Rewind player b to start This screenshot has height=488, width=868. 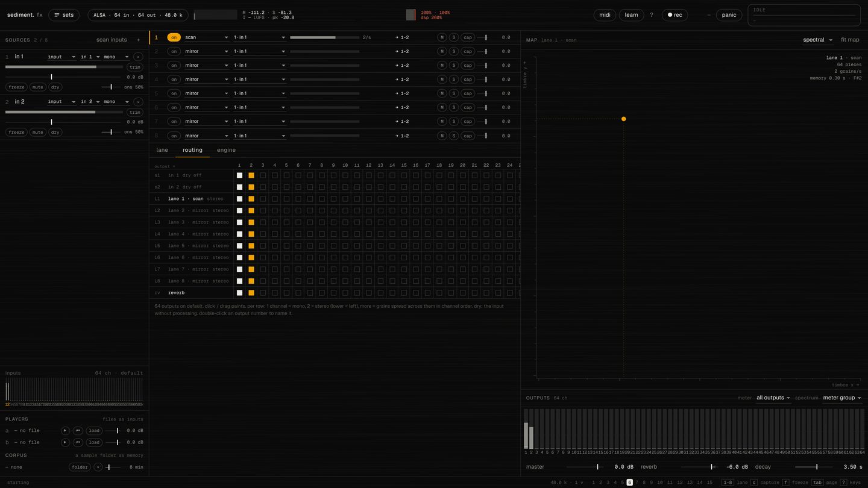(78, 442)
